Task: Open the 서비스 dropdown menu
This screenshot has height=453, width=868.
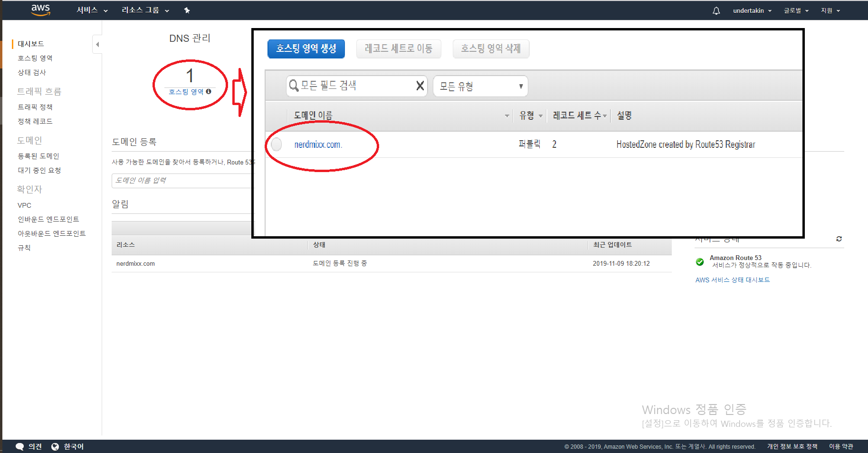Action: [92, 10]
